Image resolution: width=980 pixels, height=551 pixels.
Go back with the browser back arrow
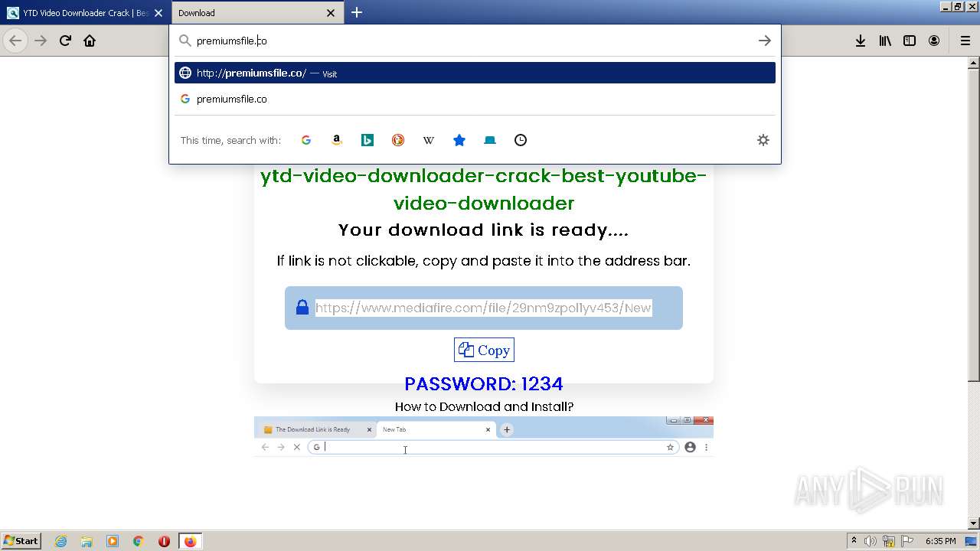[15, 41]
